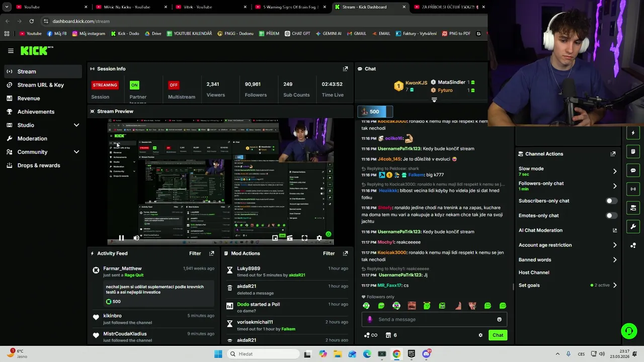The image size is (644, 362).
Task: Filter the Mod Actions list
Action: pos(329,253)
